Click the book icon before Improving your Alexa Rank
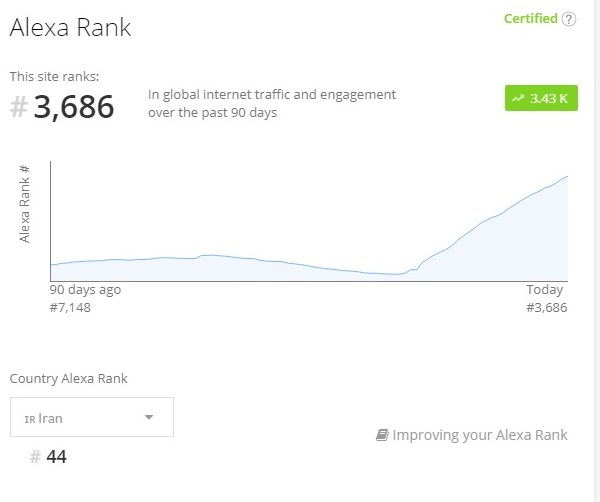This screenshot has height=502, width=600. coord(381,435)
